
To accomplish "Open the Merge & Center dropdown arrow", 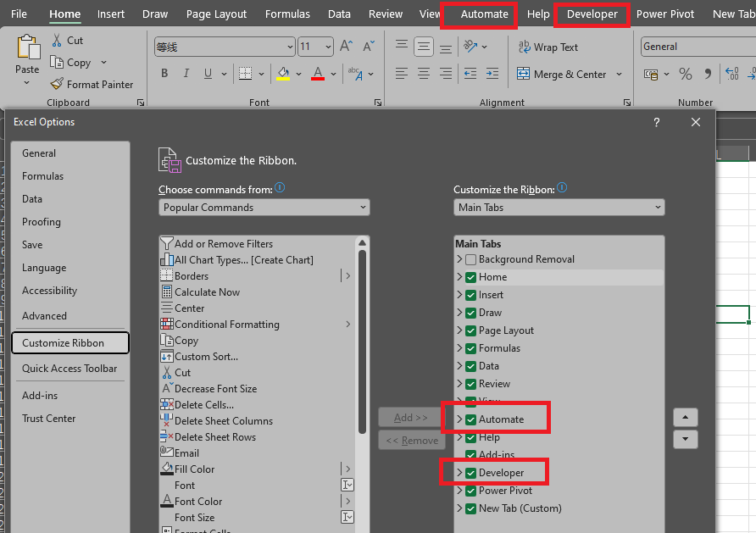I will point(619,75).
